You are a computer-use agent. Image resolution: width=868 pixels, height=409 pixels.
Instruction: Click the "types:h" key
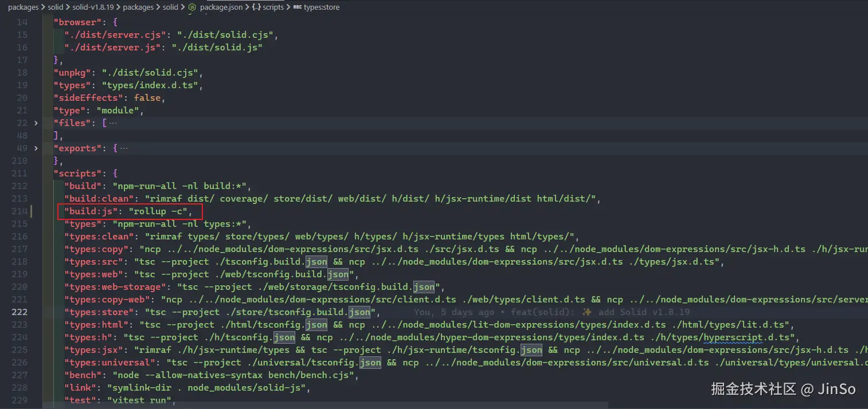[88, 337]
